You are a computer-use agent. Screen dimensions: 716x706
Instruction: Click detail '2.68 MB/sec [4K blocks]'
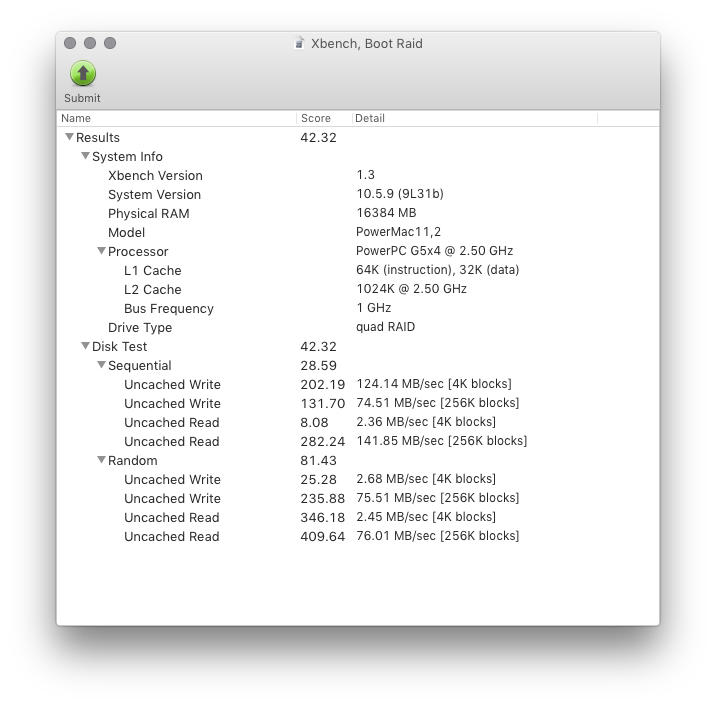(426, 479)
